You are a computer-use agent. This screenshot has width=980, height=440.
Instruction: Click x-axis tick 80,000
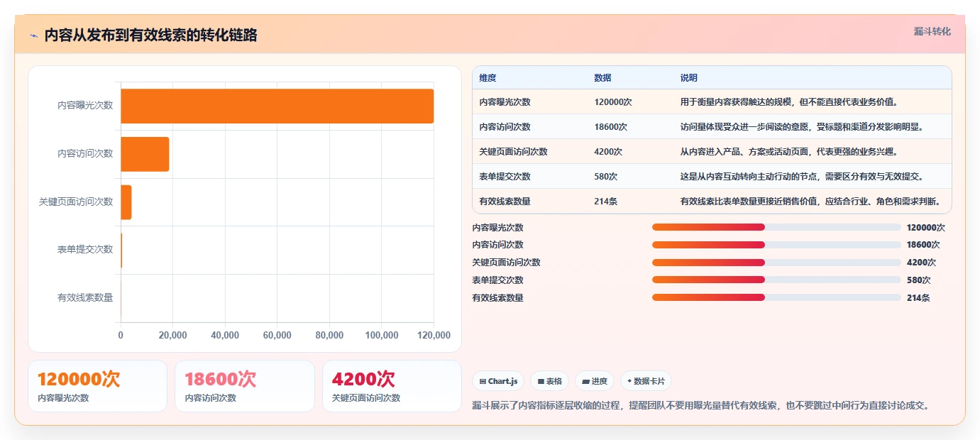click(329, 336)
